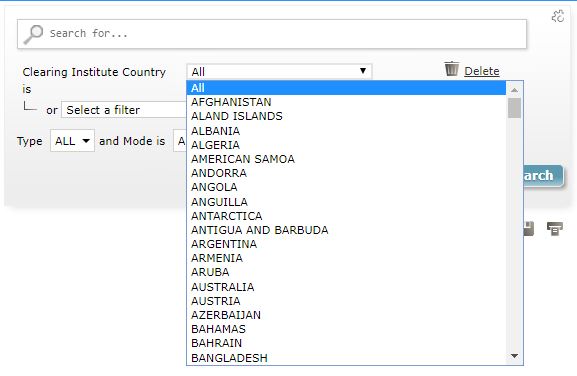Pick ANGOLA in the country list

pyautogui.click(x=346, y=187)
